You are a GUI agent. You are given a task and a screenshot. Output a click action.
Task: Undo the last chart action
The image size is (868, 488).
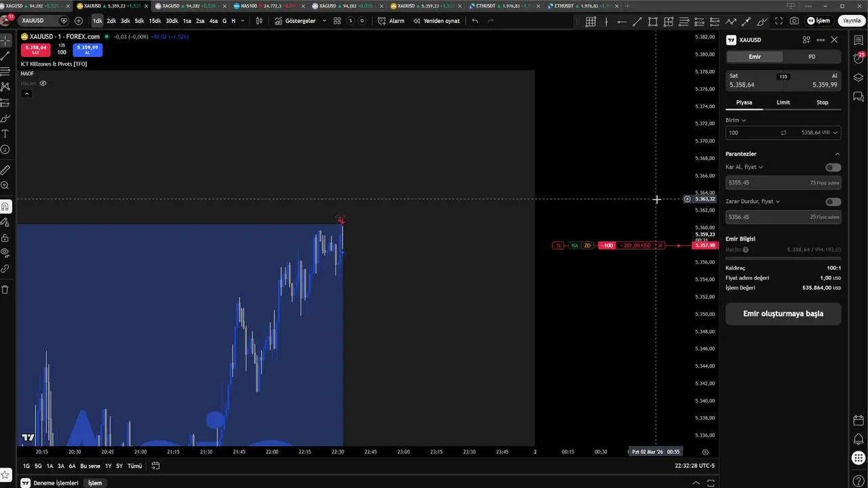pyautogui.click(x=475, y=21)
